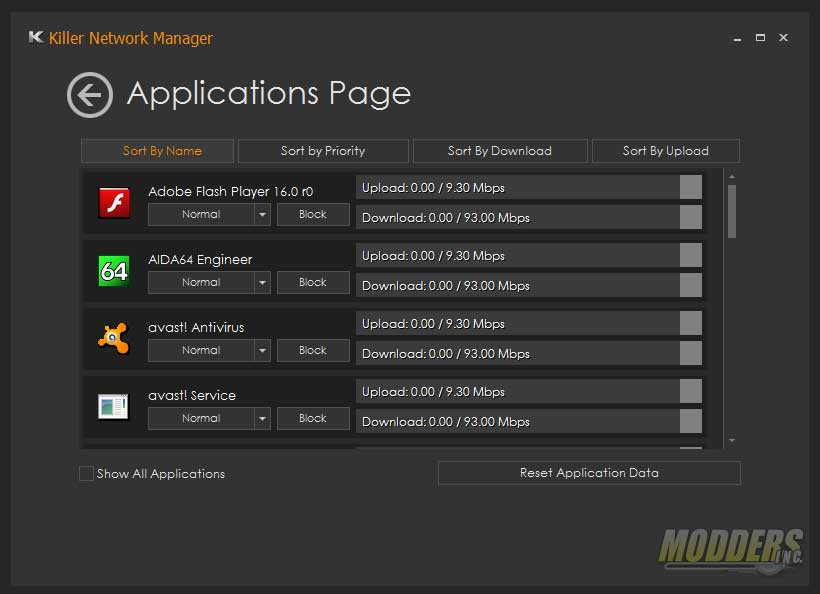Click the Killer Network Manager title text

pos(131,38)
